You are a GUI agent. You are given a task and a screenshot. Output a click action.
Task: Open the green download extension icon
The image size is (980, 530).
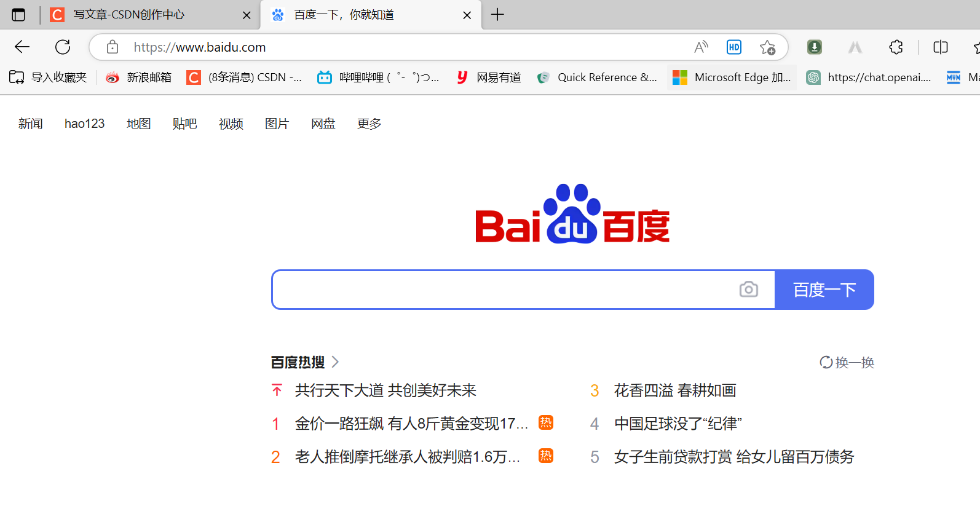[815, 47]
